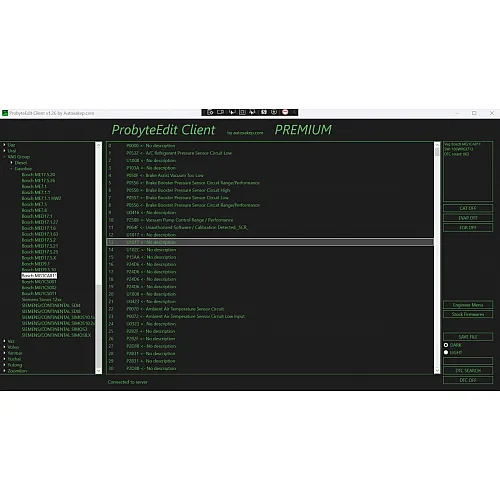Click the SAVE FILE button
This screenshot has width=500, height=500.
coord(468,337)
